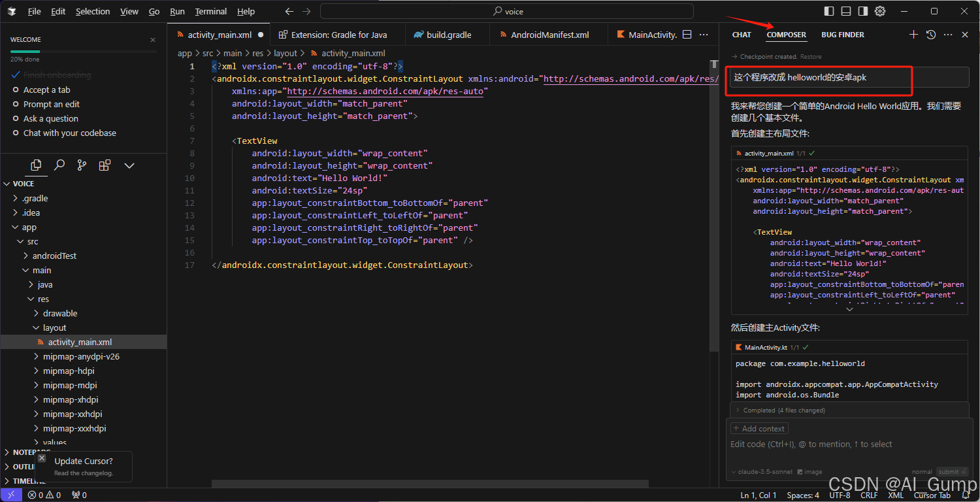Open the Search view icon in sidebar
The width and height of the screenshot is (980, 502).
(59, 165)
